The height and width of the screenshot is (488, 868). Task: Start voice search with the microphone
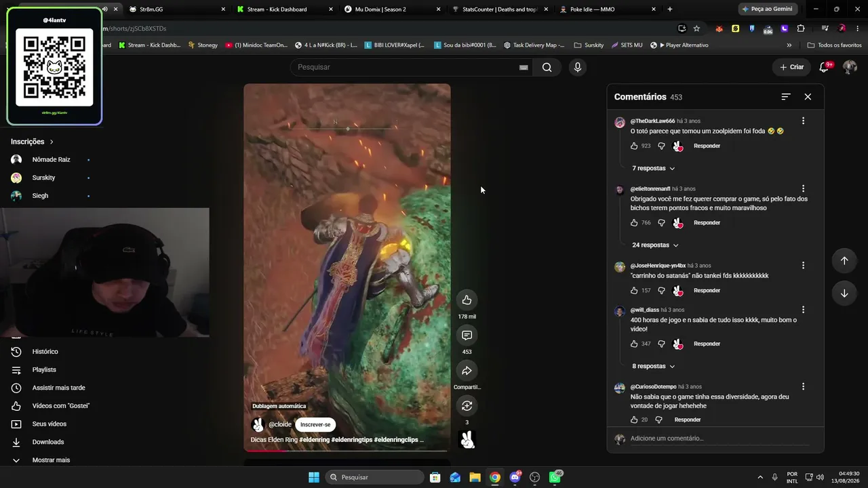[578, 67]
